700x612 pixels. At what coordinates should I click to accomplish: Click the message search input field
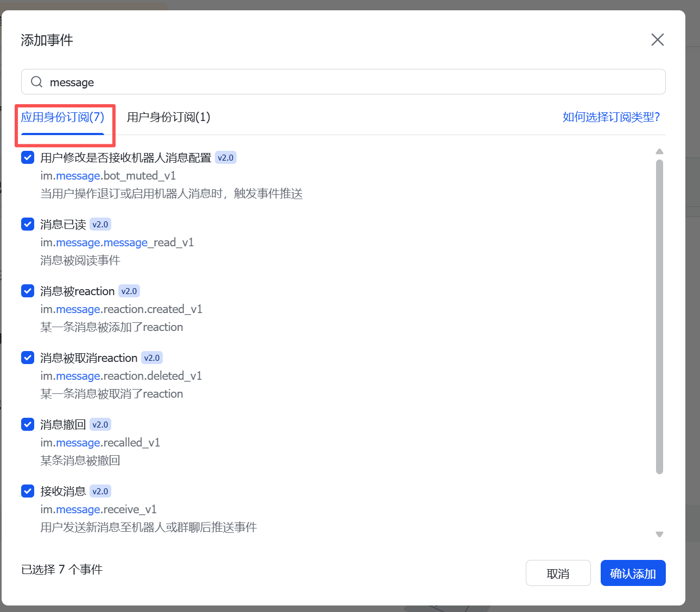tap(347, 82)
